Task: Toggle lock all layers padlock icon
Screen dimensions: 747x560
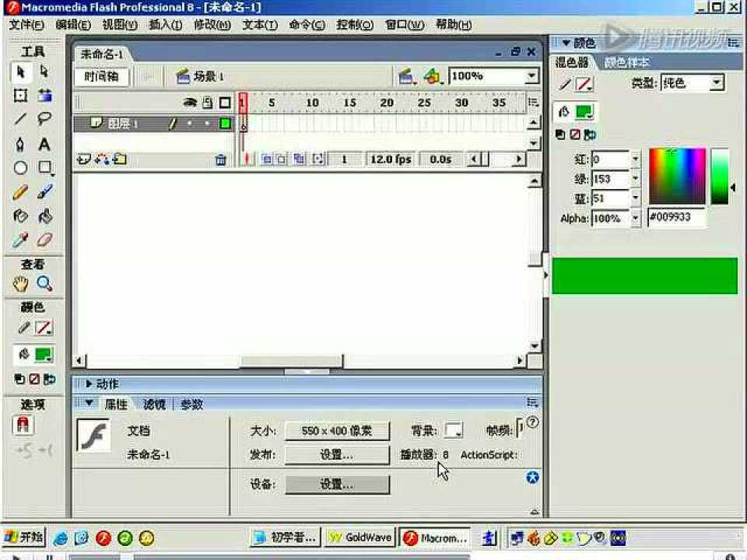Action: 207,103
